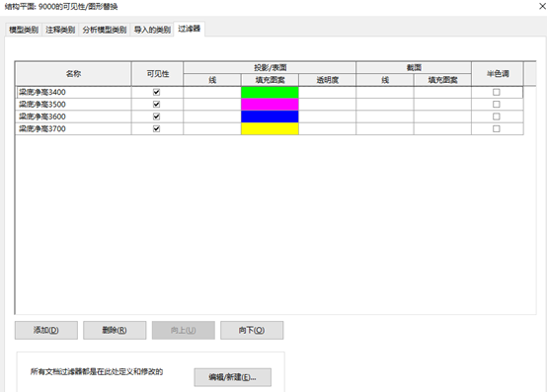
Task: Open green fill pattern swatch for 梁底净高3400
Action: coord(270,92)
